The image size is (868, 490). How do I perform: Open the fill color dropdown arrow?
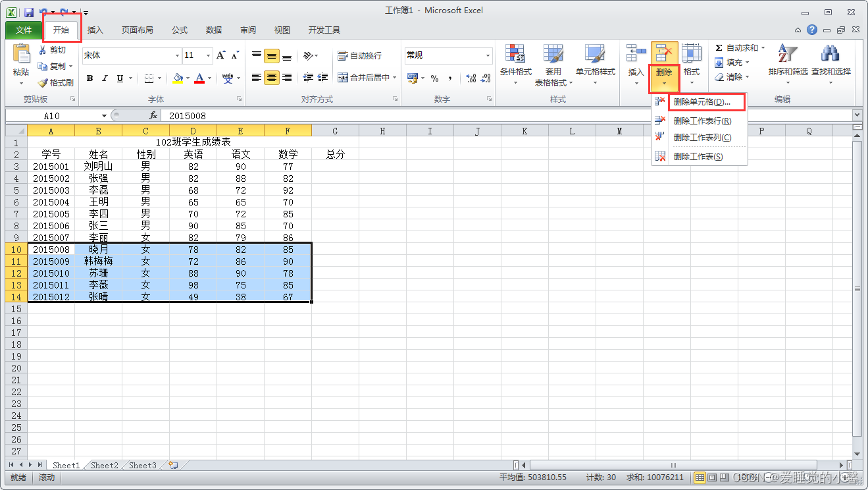point(188,78)
